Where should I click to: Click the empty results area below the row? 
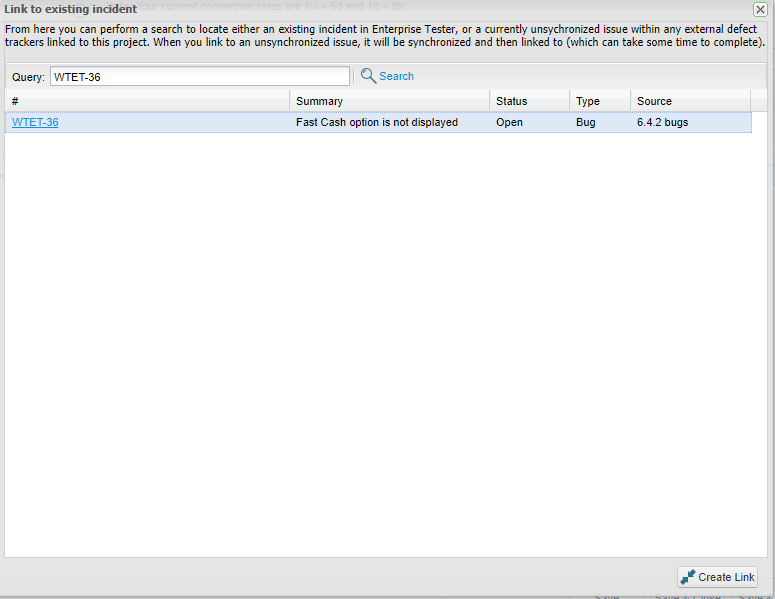[378, 340]
